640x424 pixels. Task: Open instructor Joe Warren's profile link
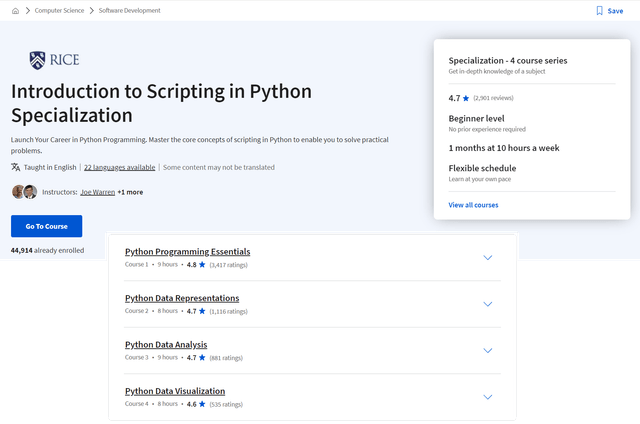pyautogui.click(x=97, y=192)
